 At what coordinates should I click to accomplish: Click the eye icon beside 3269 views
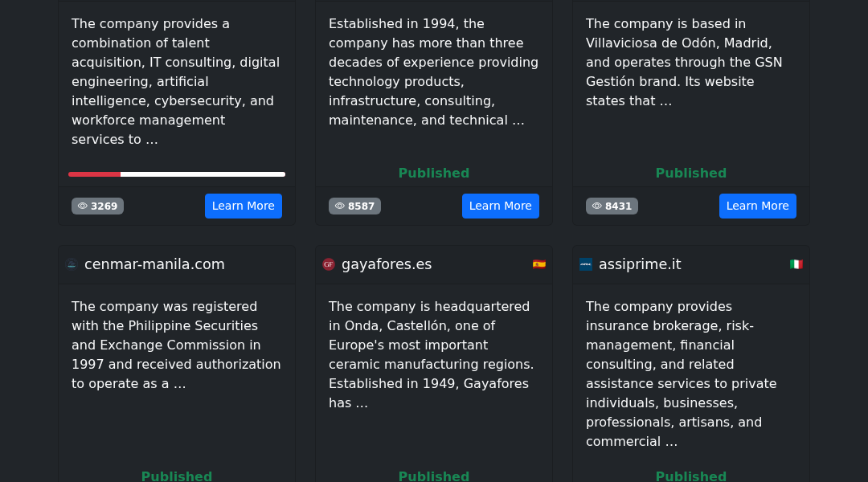point(83,206)
